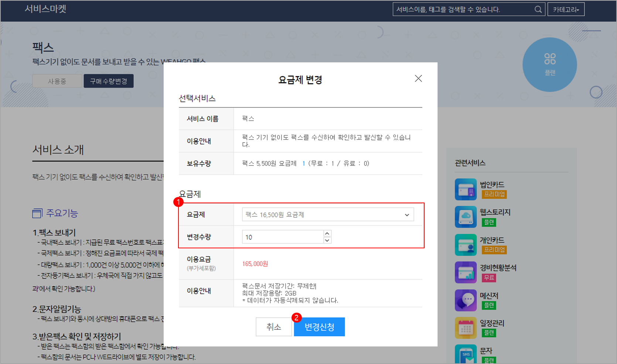Expand the 요금제 plan dropdown
This screenshot has height=364, width=617.
[327, 215]
